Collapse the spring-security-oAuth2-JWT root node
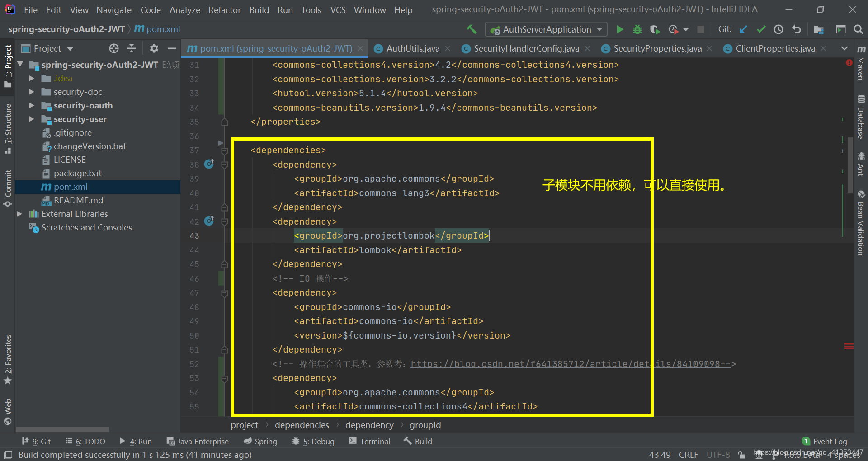 [x=20, y=65]
